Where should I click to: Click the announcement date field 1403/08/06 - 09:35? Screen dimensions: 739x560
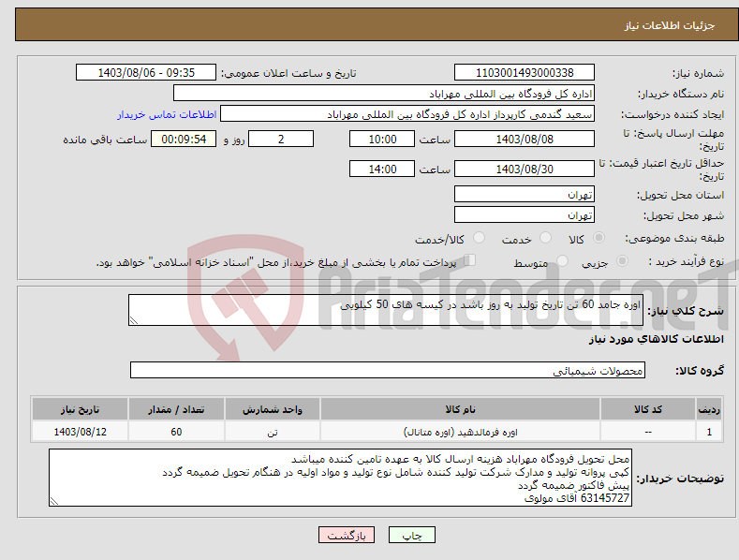(x=146, y=73)
